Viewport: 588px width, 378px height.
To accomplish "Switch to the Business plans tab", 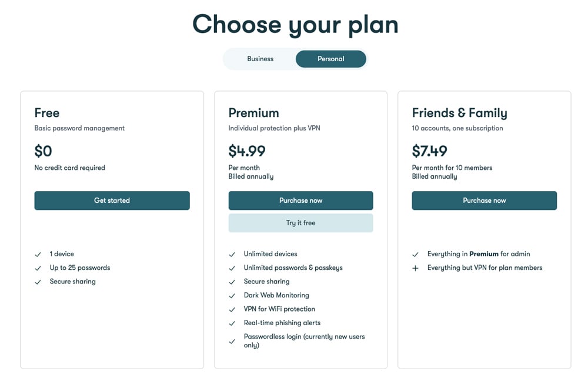I will pos(260,59).
